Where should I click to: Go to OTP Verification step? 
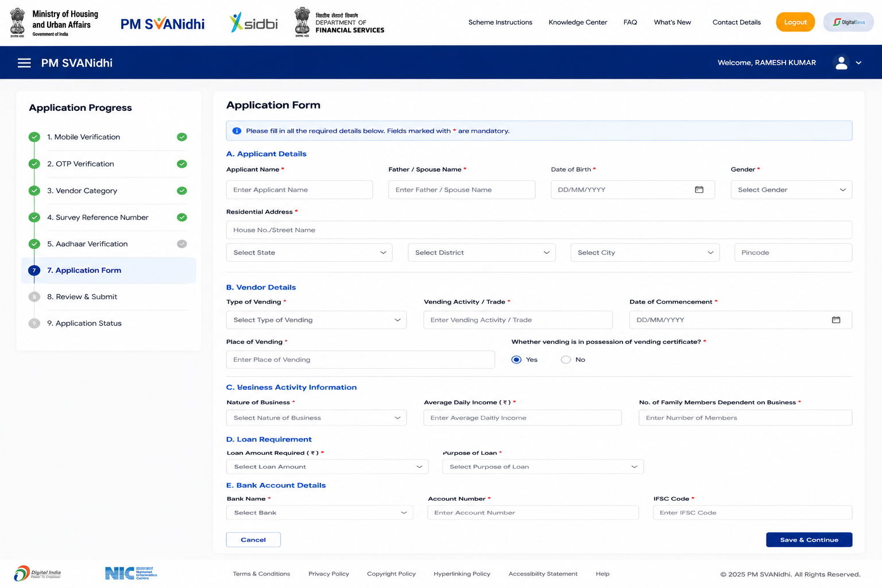coord(80,164)
